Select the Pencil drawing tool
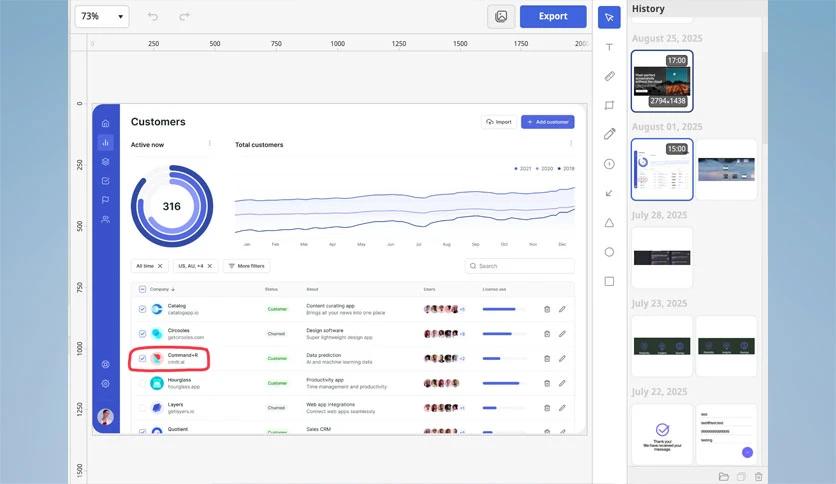This screenshot has width=836, height=484. [x=609, y=134]
